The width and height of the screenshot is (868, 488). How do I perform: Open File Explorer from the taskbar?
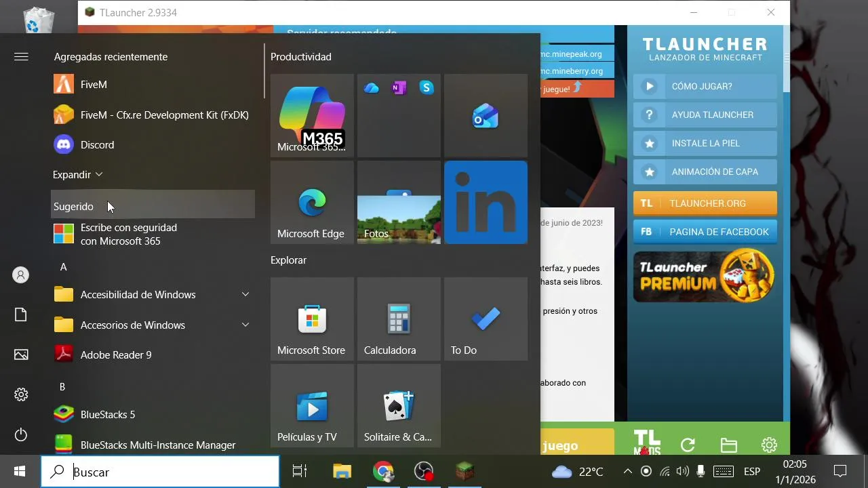[342, 472]
